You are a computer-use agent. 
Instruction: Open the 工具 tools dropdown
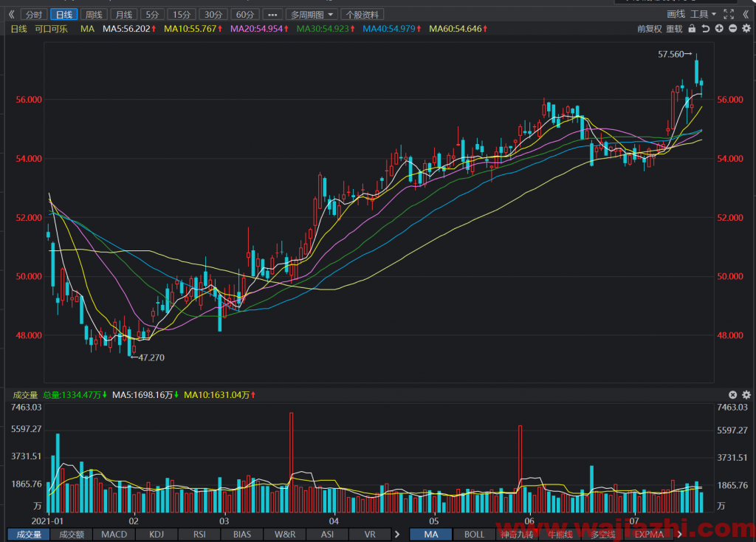[703, 15]
